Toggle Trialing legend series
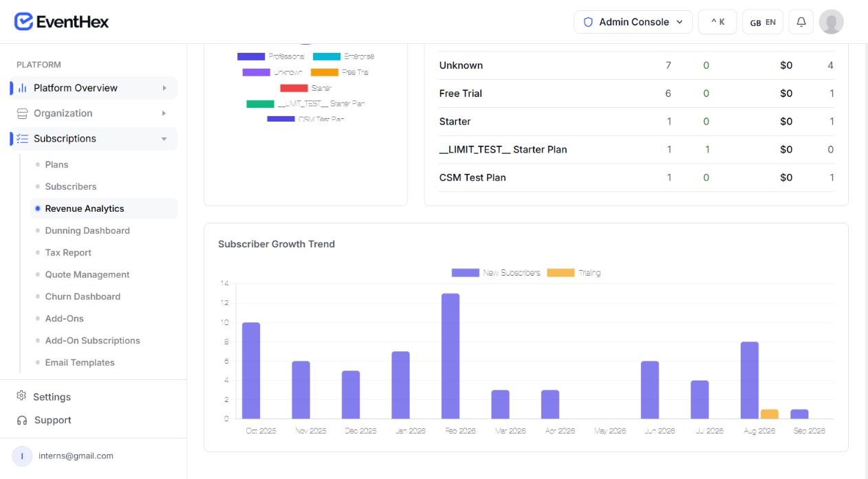Image resolution: width=868 pixels, height=479 pixels. point(574,273)
